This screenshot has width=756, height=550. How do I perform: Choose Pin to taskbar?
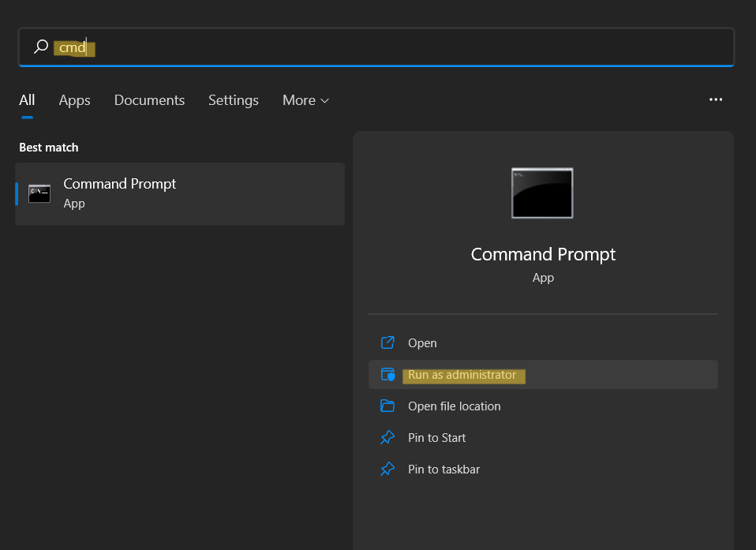tap(443, 470)
